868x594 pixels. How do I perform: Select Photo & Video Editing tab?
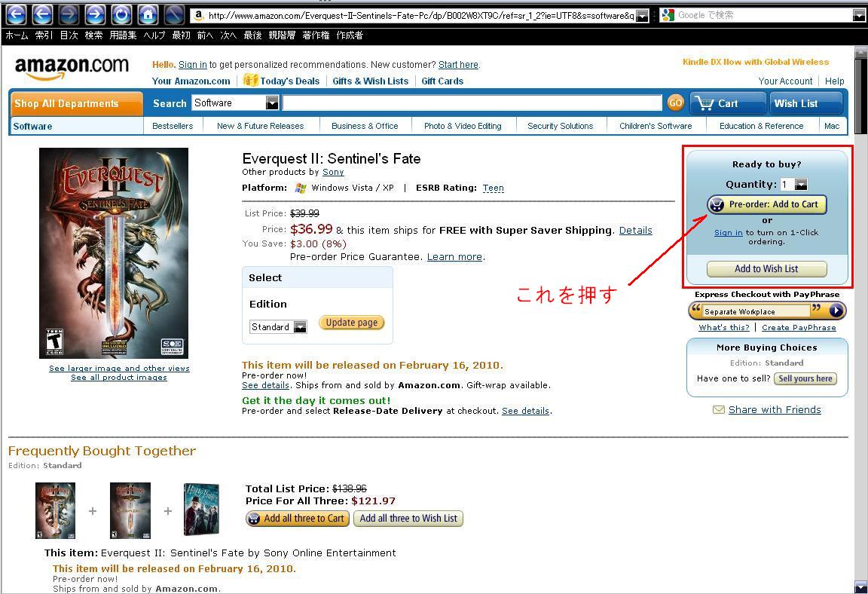[463, 126]
